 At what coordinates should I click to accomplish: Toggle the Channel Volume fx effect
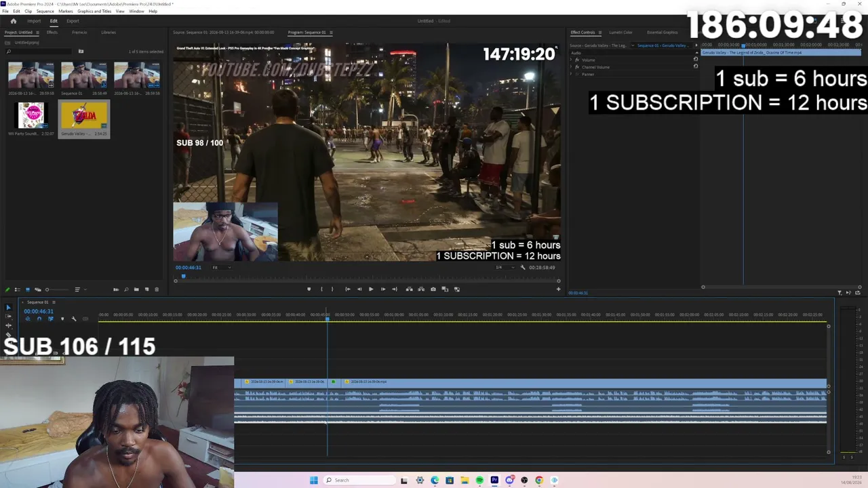[577, 67]
